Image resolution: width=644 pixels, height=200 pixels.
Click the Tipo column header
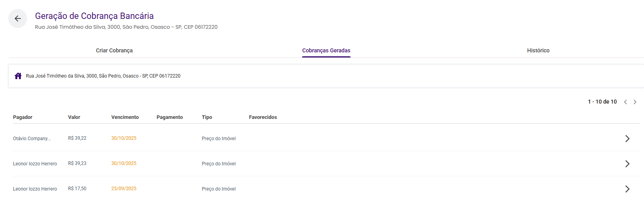click(x=207, y=117)
